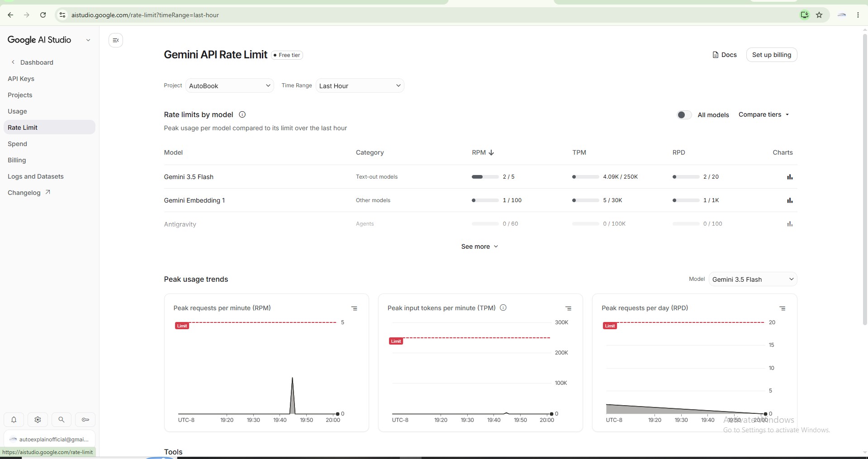Open the TPM chart options menu icon

coord(568,308)
